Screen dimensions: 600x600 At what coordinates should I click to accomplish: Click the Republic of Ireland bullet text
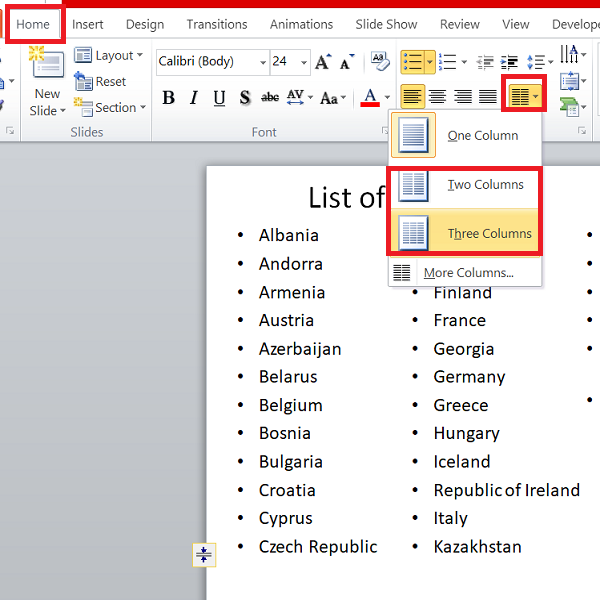point(507,490)
